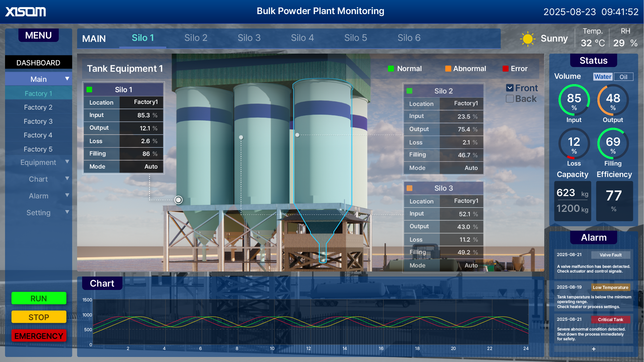The image size is (644, 362).
Task: Click the circular marker beside the silo
Action: pos(178,200)
